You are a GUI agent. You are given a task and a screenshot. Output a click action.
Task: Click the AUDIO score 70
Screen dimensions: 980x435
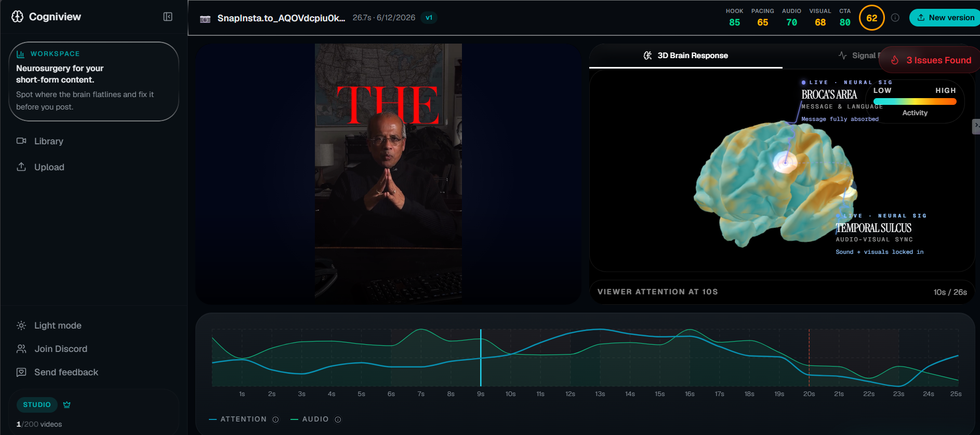click(791, 22)
